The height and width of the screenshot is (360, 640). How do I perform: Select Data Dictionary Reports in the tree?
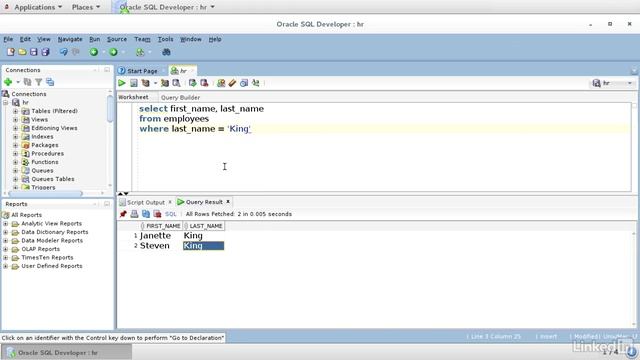tap(54, 232)
